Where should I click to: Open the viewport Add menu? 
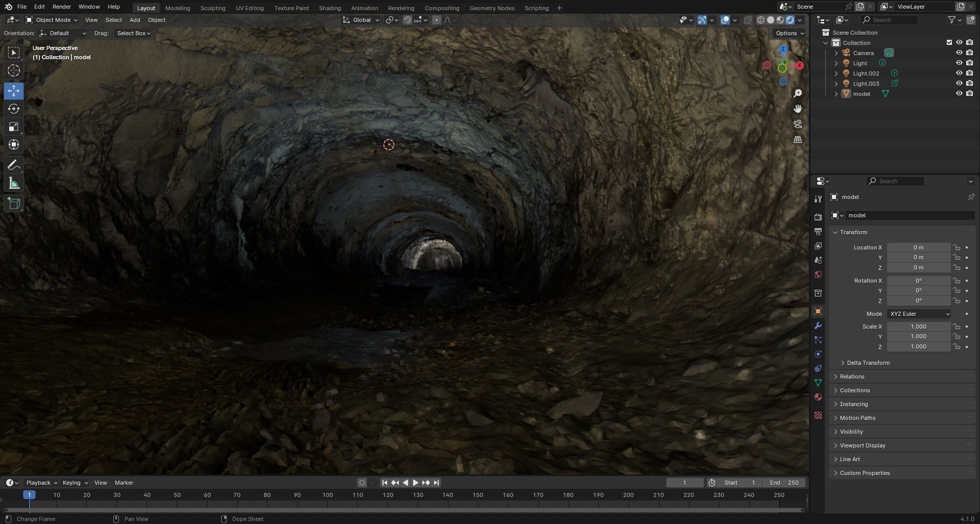pyautogui.click(x=135, y=20)
